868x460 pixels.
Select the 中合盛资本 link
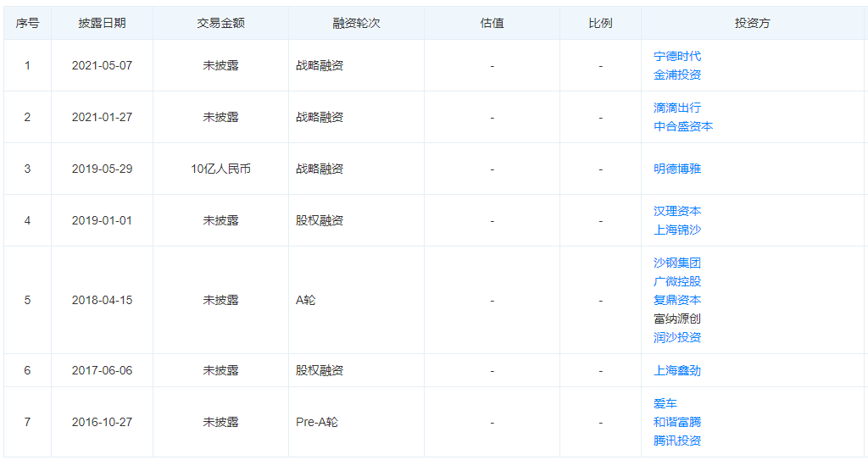683,126
